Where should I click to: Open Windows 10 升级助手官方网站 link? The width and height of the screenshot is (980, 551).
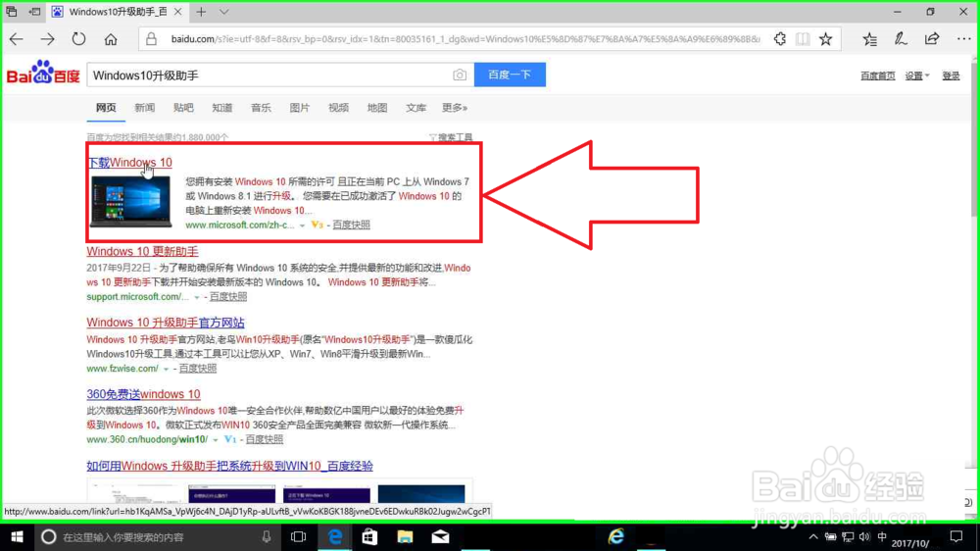click(x=166, y=323)
